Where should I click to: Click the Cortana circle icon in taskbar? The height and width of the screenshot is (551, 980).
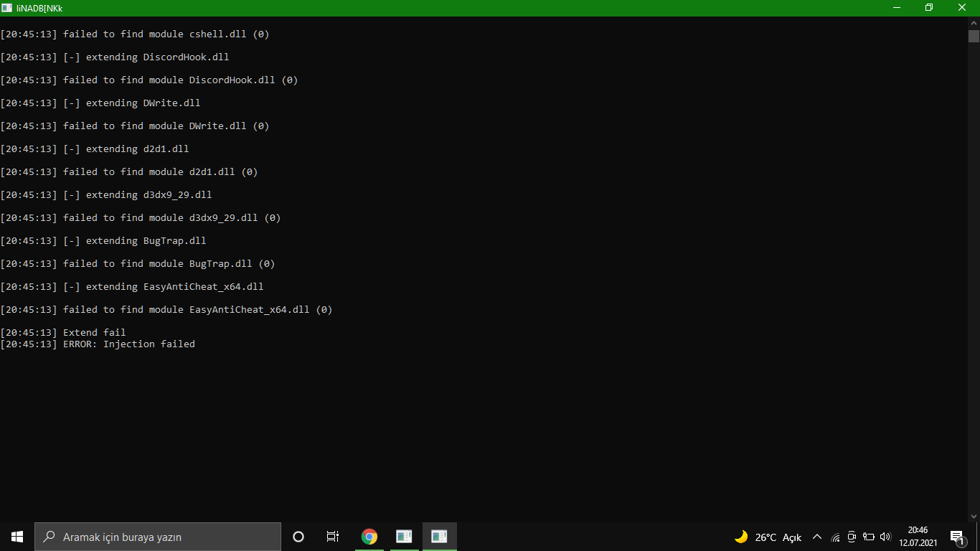pos(298,537)
